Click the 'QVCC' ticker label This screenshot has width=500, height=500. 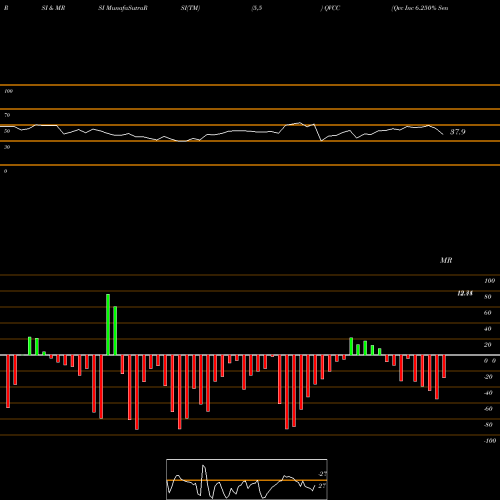tap(332, 8)
